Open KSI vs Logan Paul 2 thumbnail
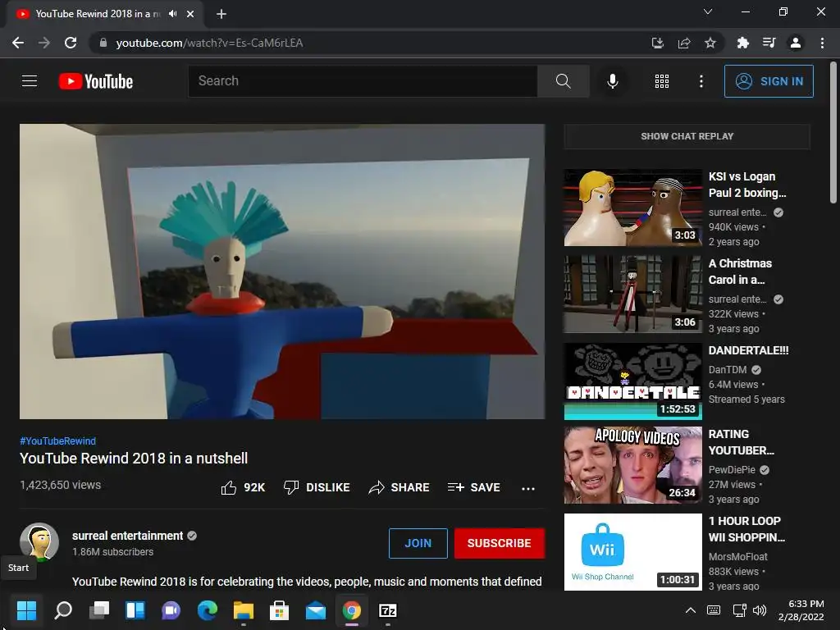 (x=632, y=208)
